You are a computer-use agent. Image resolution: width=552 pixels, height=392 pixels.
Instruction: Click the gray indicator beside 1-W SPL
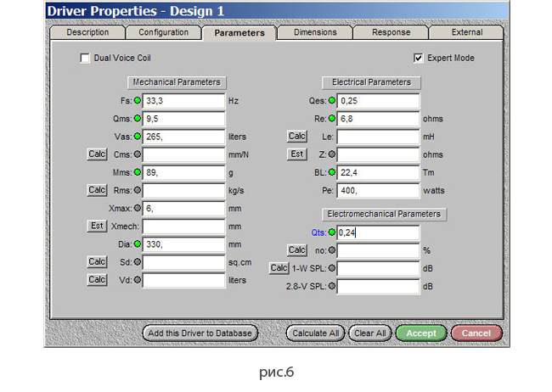[331, 268]
